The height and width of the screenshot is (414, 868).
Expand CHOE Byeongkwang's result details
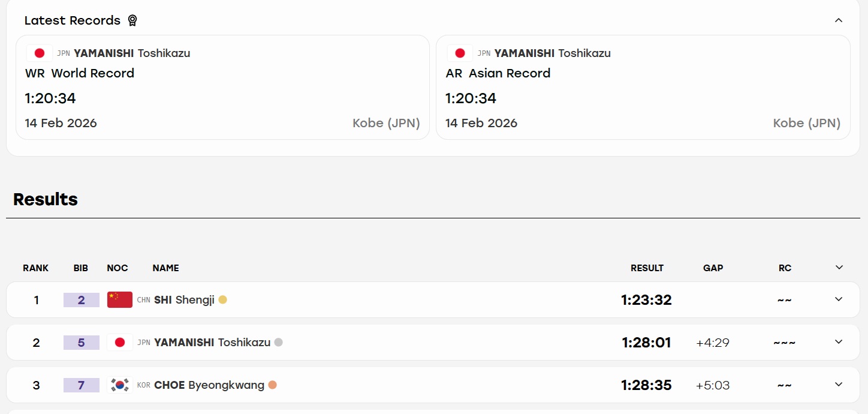tap(839, 385)
